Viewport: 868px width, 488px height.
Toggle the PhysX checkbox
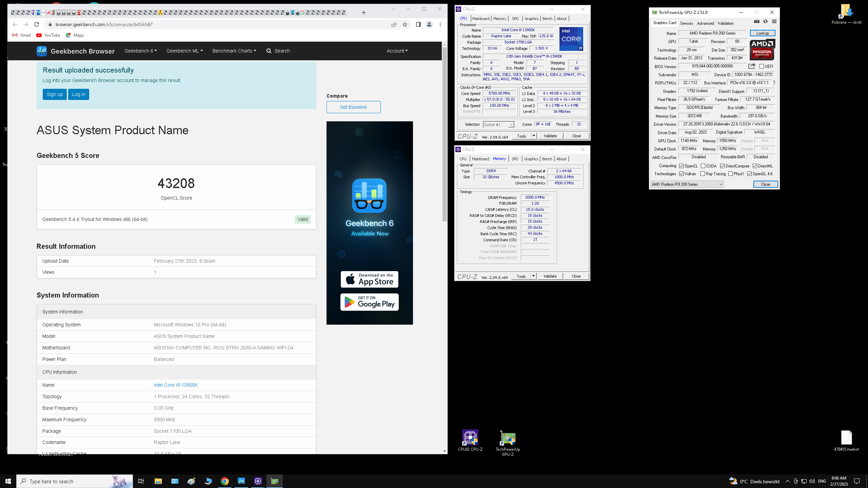[x=730, y=174]
